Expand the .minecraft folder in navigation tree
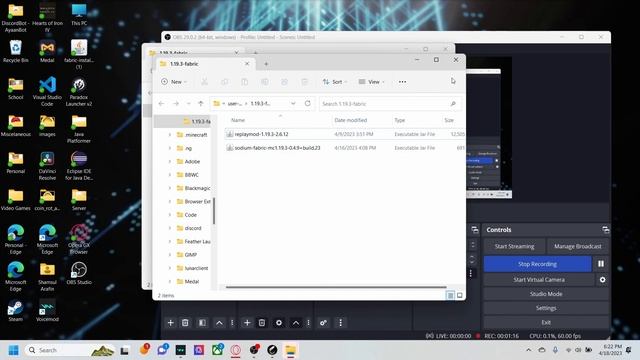Screen dimensions: 640x360 click(170, 135)
